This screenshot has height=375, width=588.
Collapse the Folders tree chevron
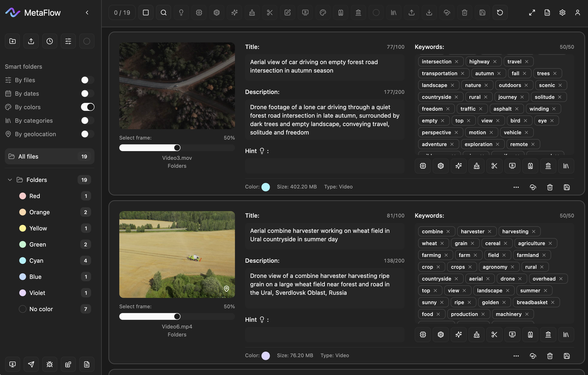10,180
